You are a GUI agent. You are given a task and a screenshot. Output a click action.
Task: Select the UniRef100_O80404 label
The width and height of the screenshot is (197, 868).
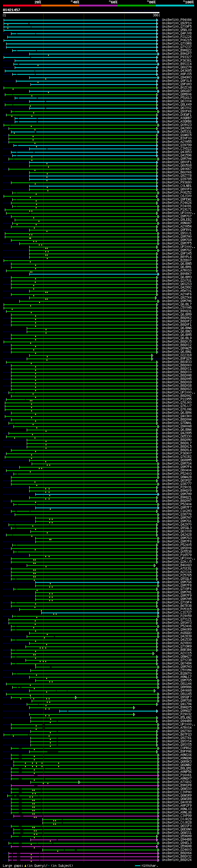tap(177, 470)
